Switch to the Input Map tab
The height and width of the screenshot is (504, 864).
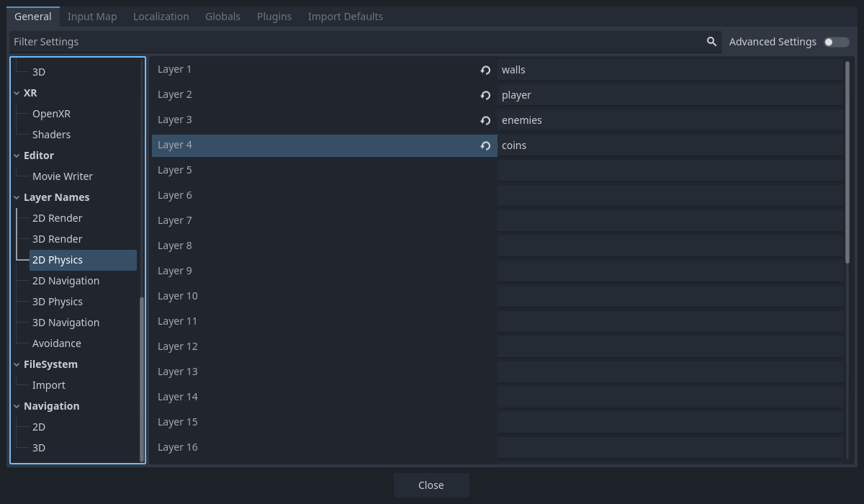[x=92, y=16]
